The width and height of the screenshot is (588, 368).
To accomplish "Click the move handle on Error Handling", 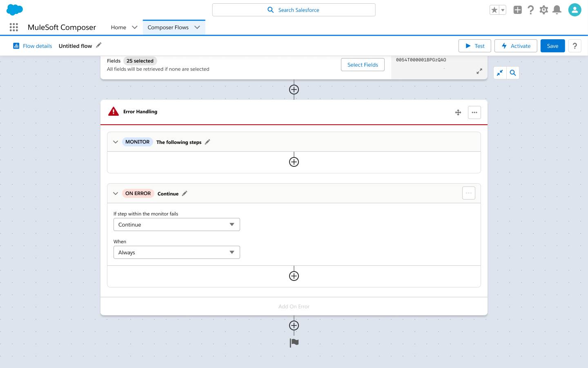I will click(458, 112).
